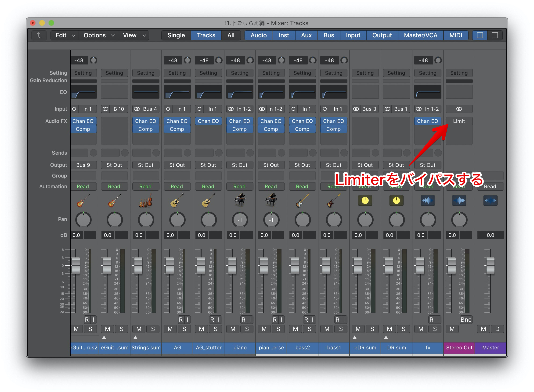Click the bass guitar icon on bass2 track
Screen dimensions: 534x392
click(302, 200)
